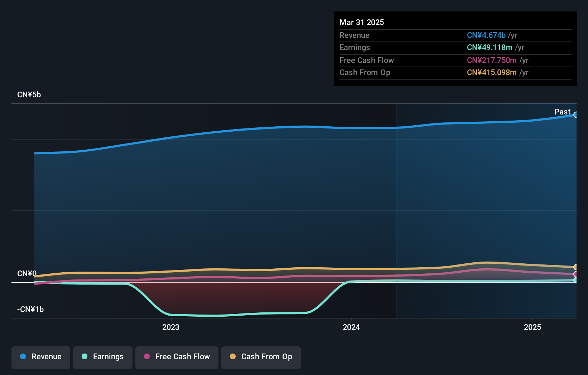Click the Free Cash Flow label in the tooltip
Image resolution: width=588 pixels, height=375 pixels.
coord(367,60)
